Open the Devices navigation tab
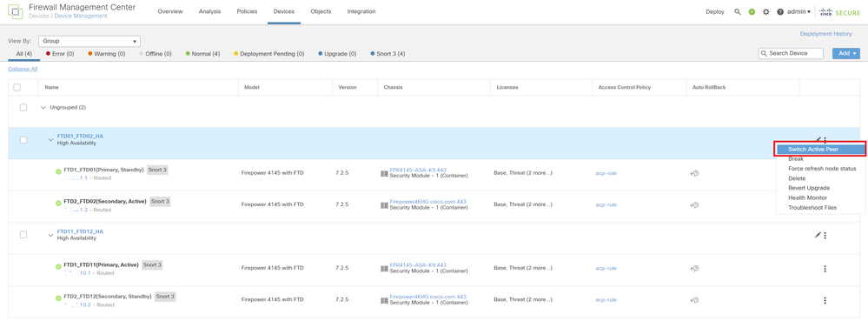The width and height of the screenshot is (868, 321). click(x=284, y=11)
